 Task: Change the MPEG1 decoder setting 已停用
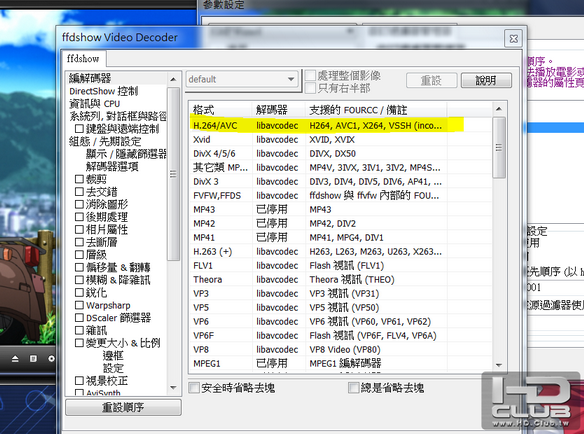click(272, 363)
